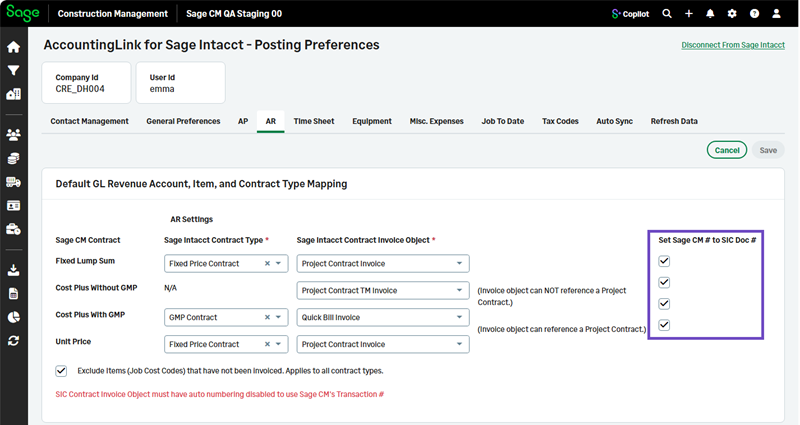Open the briefcase clock sidebar icon

pos(13,229)
